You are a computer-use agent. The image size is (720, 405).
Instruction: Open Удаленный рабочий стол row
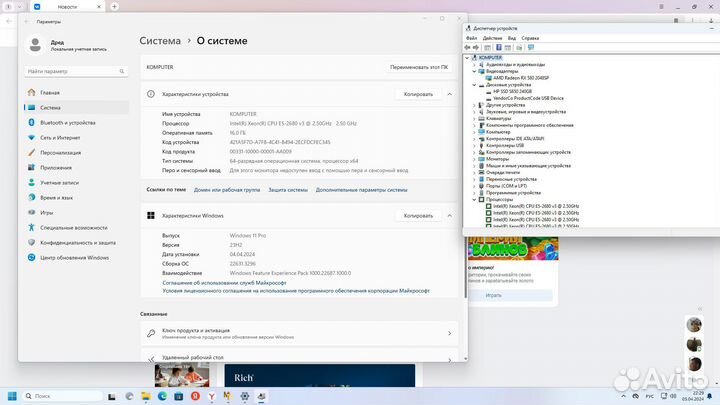click(x=299, y=356)
